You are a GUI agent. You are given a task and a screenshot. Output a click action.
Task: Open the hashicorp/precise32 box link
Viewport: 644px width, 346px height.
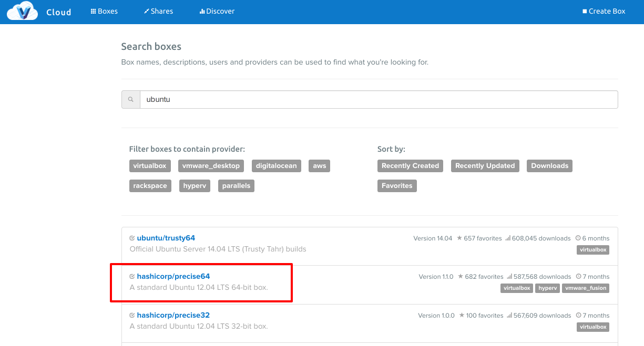pos(173,315)
